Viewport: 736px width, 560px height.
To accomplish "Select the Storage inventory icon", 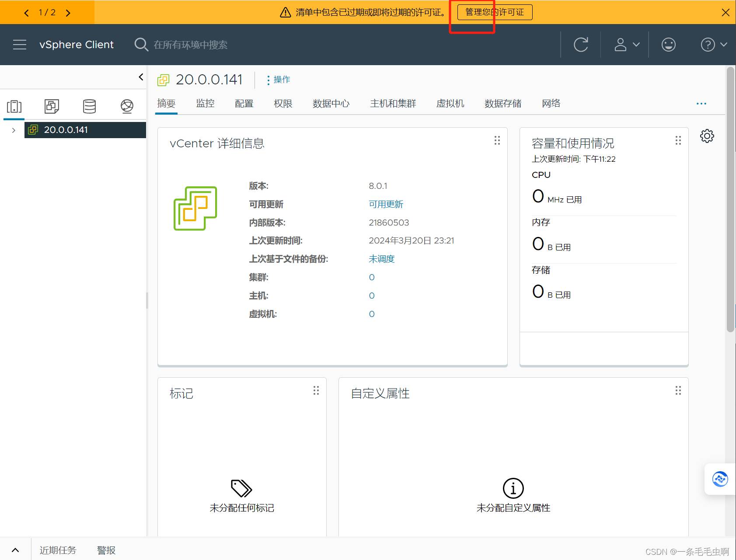I will click(x=89, y=106).
